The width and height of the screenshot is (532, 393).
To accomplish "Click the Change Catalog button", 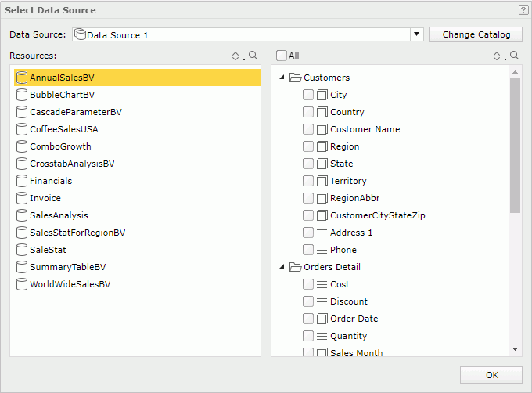I will coord(476,34).
